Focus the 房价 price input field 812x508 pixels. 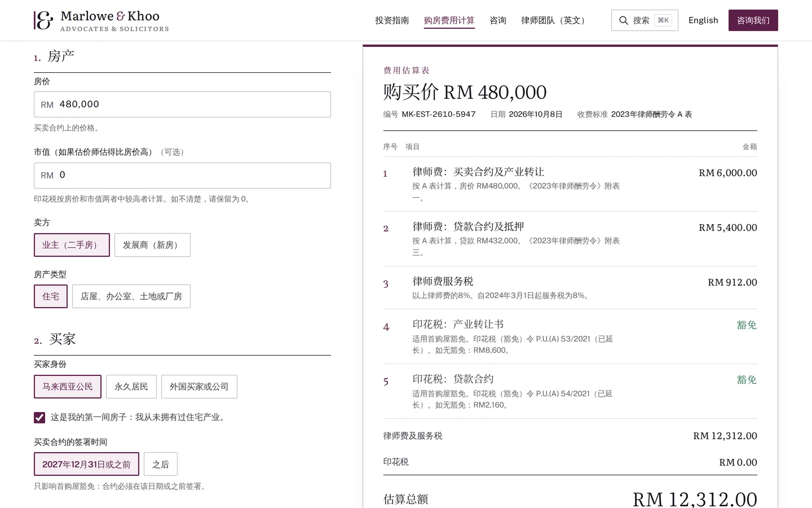tap(182, 104)
